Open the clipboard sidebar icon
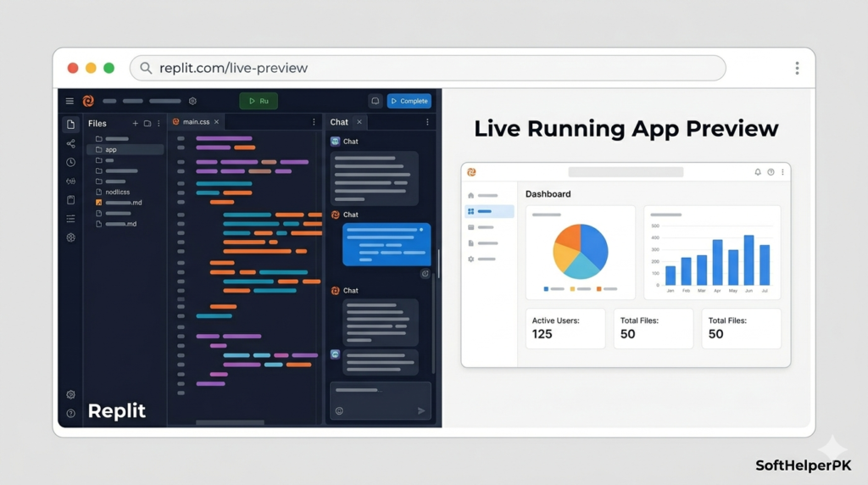Viewport: 868px width, 485px height. (71, 200)
